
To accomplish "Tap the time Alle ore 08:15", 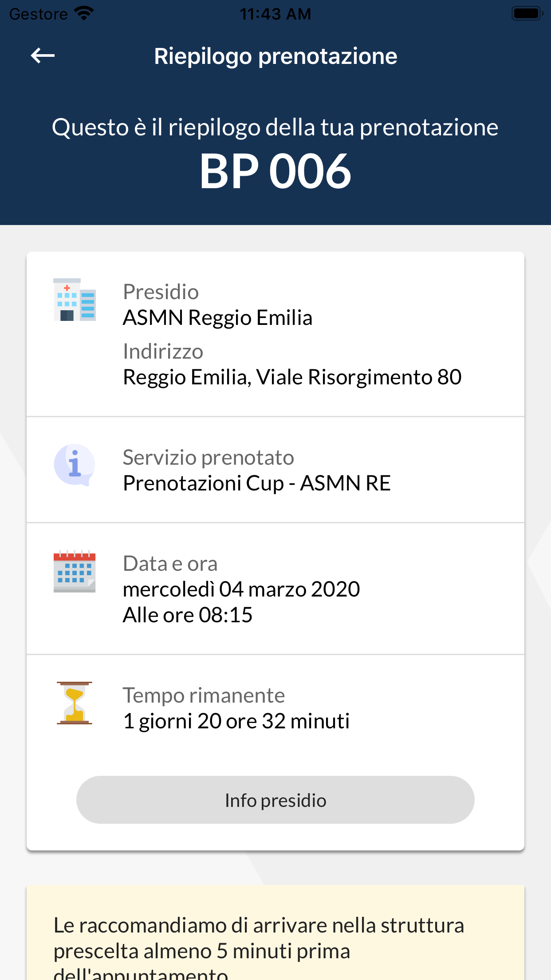I will (188, 615).
